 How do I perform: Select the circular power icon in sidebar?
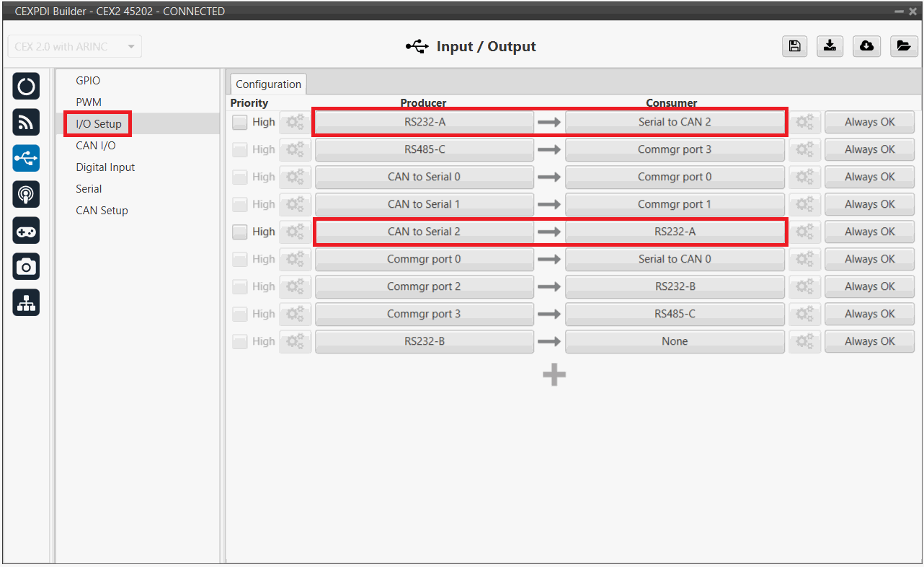pyautogui.click(x=26, y=87)
